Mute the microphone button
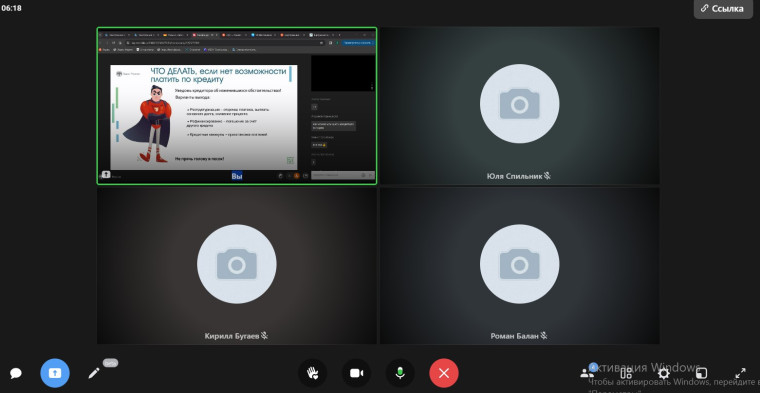This screenshot has width=760, height=393. point(400,373)
